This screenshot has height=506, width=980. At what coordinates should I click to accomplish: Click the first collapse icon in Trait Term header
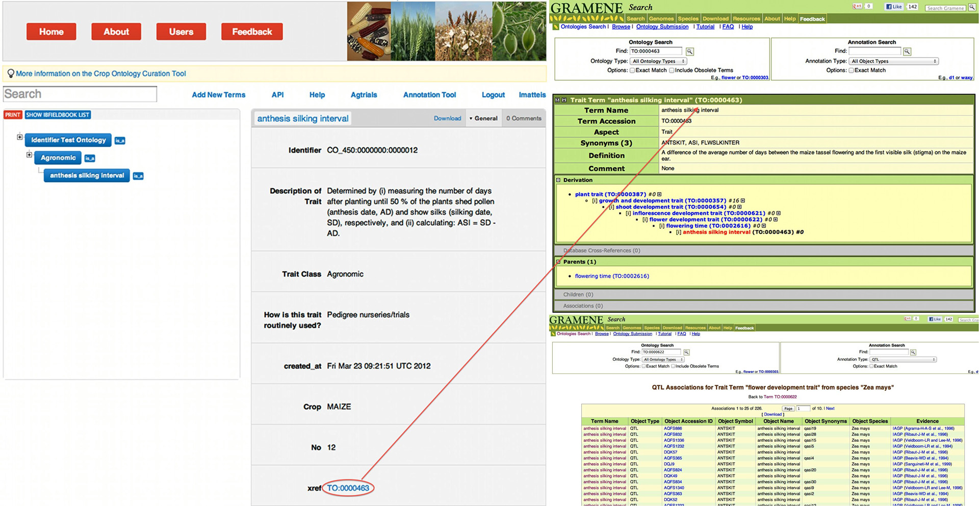[x=557, y=100]
